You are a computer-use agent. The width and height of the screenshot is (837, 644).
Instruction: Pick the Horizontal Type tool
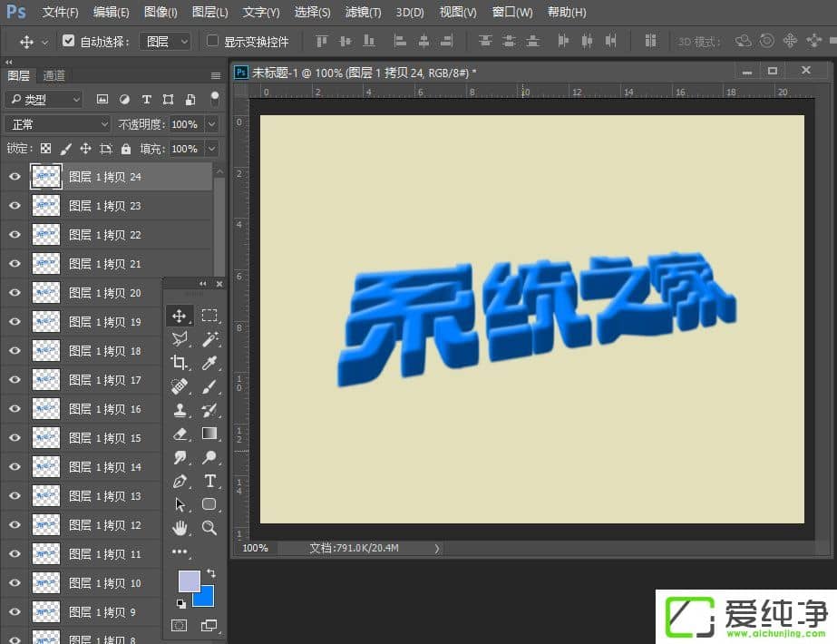(x=209, y=481)
